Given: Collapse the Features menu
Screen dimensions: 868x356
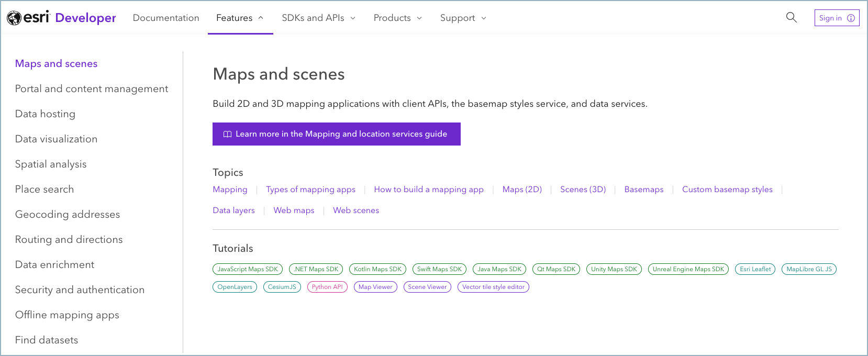Looking at the screenshot, I should click(240, 18).
